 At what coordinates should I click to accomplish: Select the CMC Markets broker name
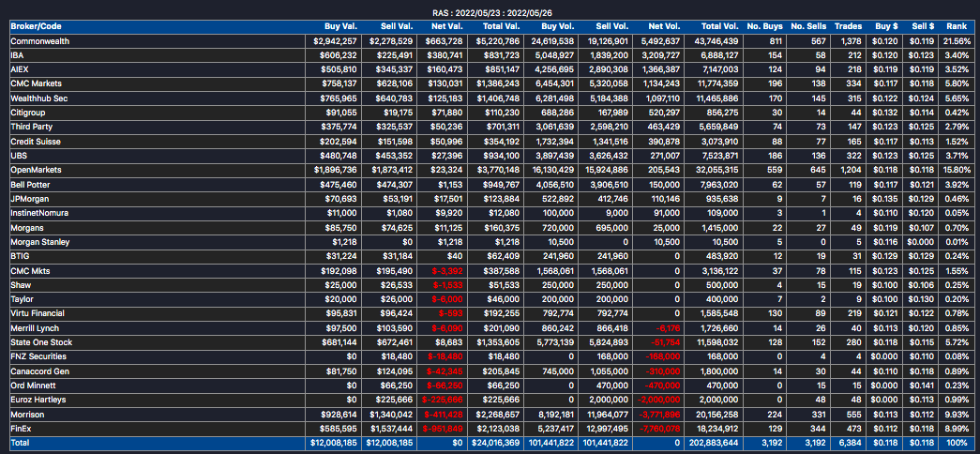pos(37,83)
